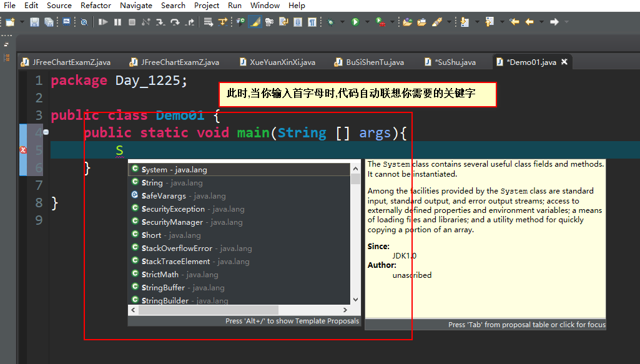
Task: Save the current file
Action: click(x=34, y=22)
